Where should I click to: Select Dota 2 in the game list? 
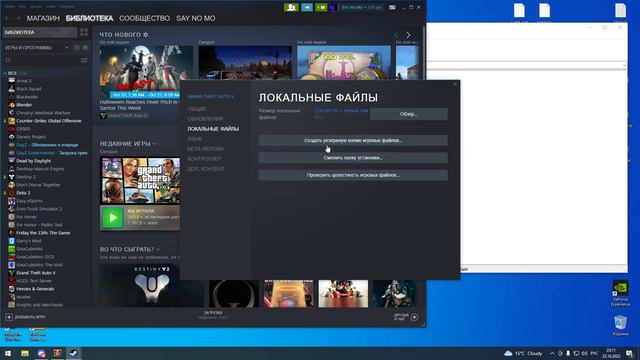point(23,193)
